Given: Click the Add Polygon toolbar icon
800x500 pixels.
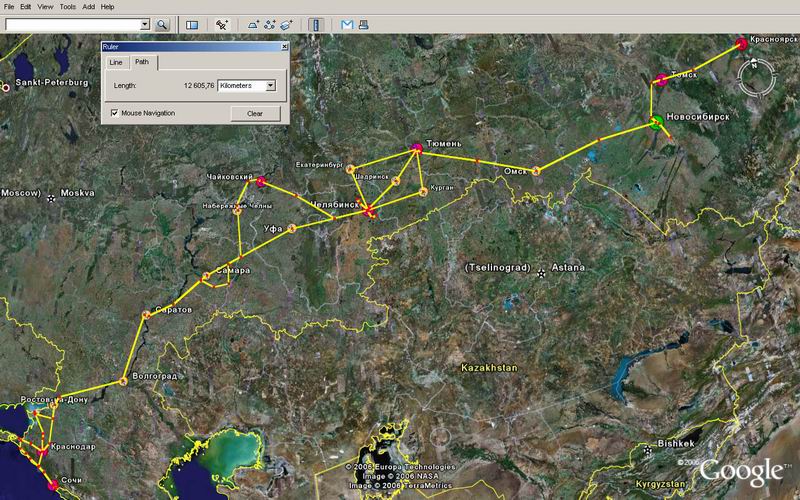Looking at the screenshot, I should (253, 23).
